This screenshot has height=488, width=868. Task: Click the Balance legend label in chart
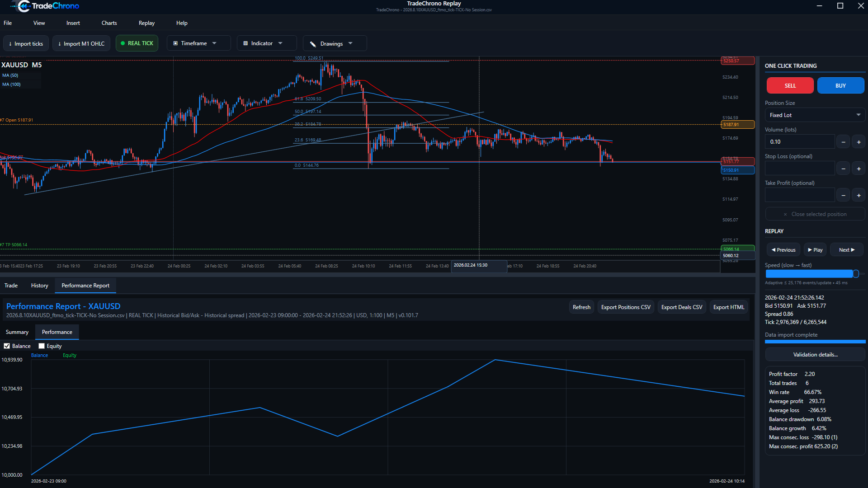coord(39,355)
